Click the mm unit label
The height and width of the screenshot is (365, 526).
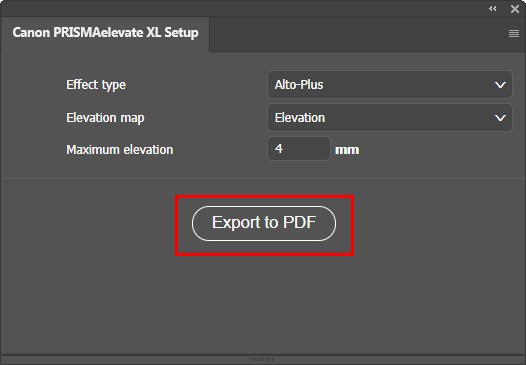[347, 150]
